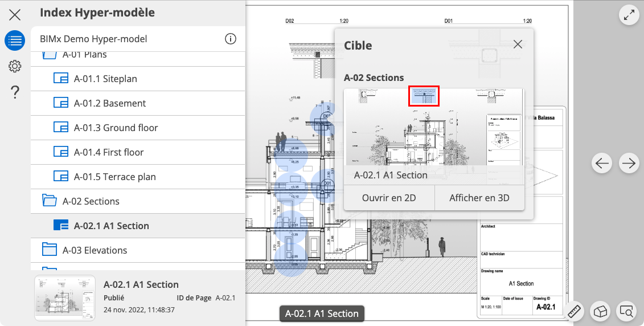This screenshot has width=644, height=326.
Task: Click the A-01.1 Siteplan layout icon
Action: [61, 78]
